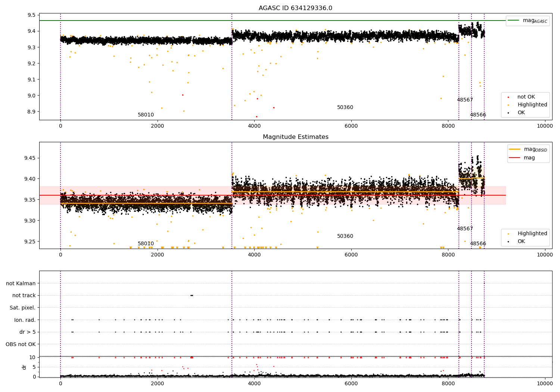Image resolution: width=560 pixels, height=392 pixels.
Task: Click the 6000 x-tick on bottom plot
Action: [351, 383]
